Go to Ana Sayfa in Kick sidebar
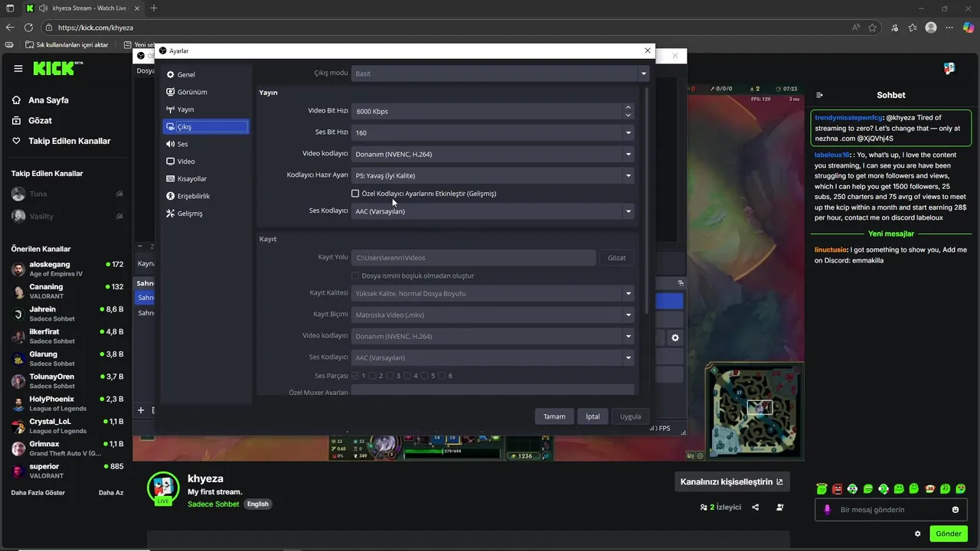 coord(49,100)
